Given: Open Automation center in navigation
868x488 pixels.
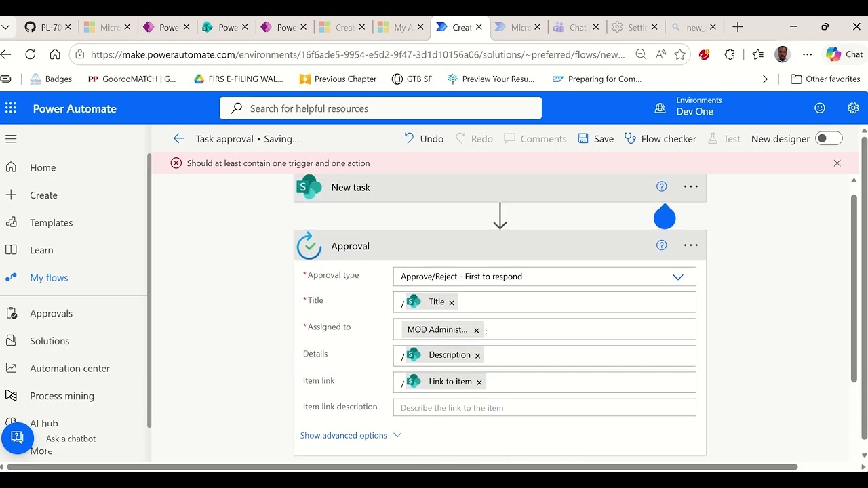Looking at the screenshot, I should point(70,368).
